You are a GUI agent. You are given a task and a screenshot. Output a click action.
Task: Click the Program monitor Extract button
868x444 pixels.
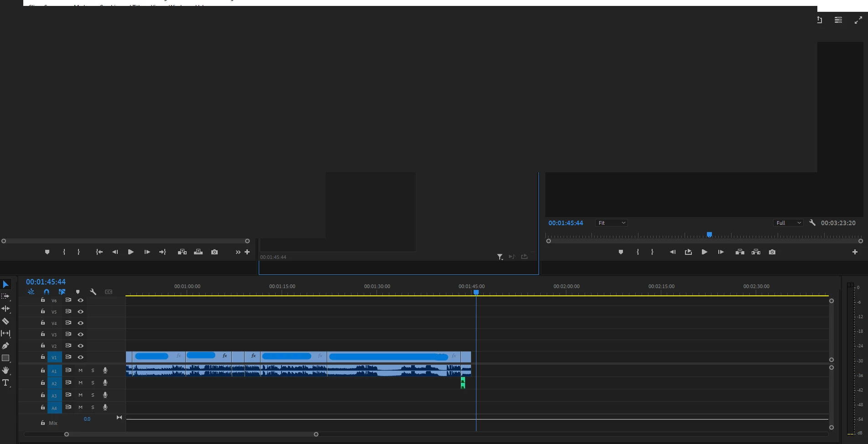[x=756, y=252]
